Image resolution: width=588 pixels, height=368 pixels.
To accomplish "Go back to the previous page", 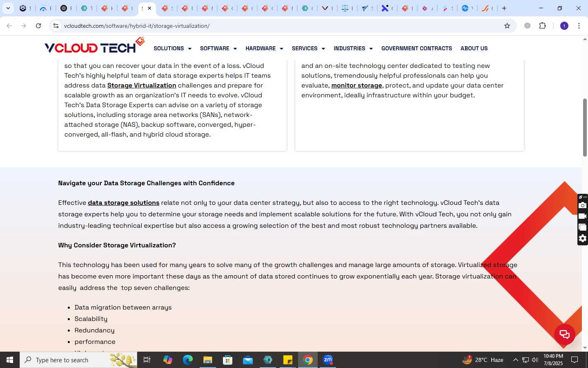I will (x=9, y=26).
